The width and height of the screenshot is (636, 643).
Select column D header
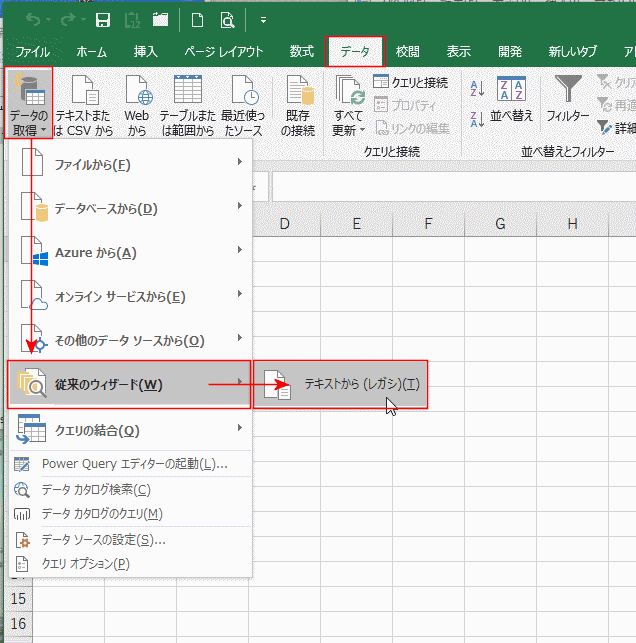tap(285, 224)
